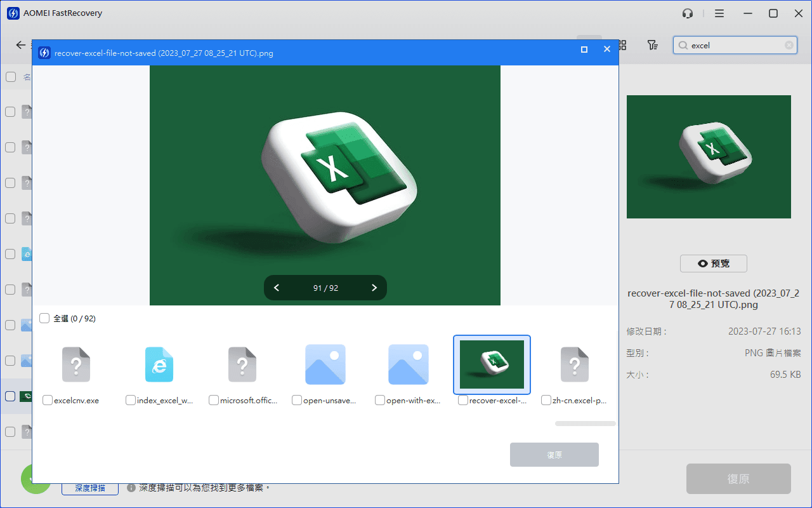Viewport: 812px width, 508px height.
Task: Toggle the 全選 (0 / 92) checkbox
Action: point(44,318)
